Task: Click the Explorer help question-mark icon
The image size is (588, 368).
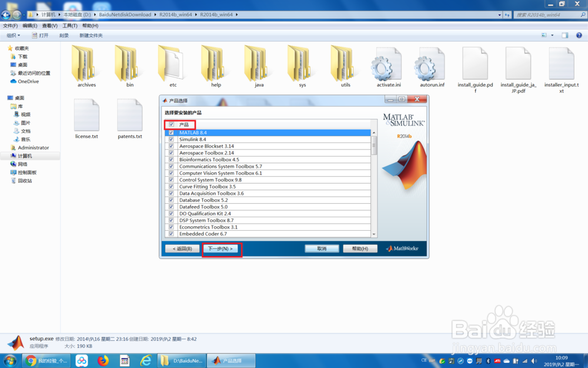Action: coord(579,35)
